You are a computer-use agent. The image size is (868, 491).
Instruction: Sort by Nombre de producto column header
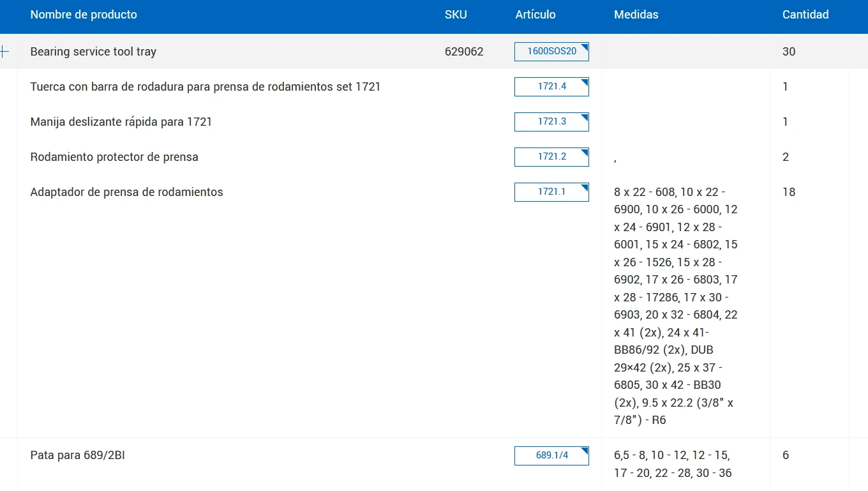(84, 15)
